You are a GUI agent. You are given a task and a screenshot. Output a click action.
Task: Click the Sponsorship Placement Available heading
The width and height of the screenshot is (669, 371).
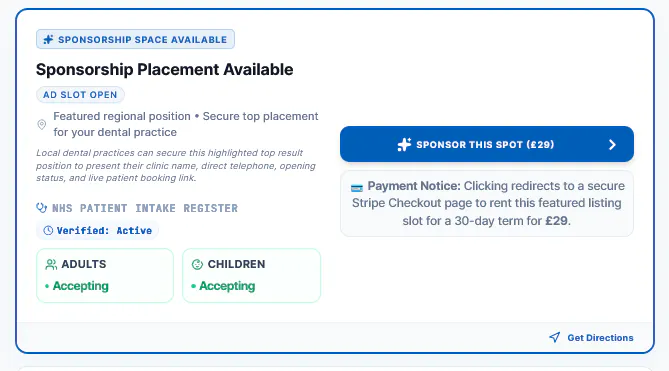(x=165, y=70)
